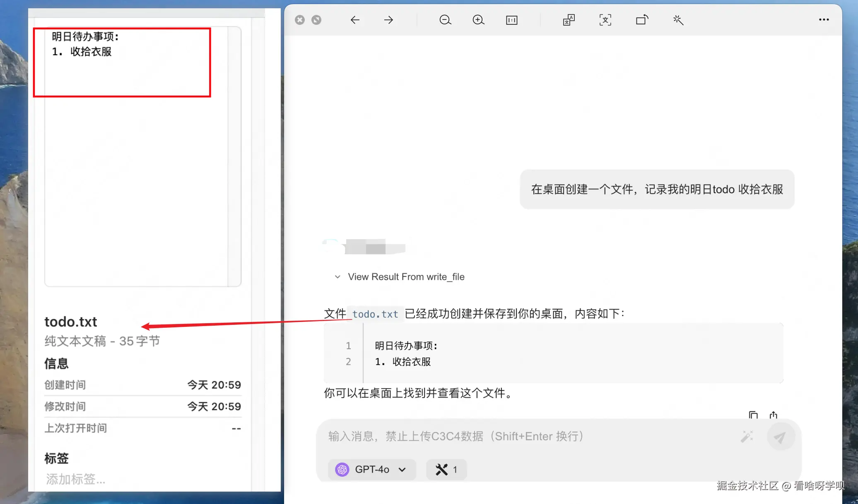The image size is (858, 504).
Task: Click the rotate image icon
Action: [642, 20]
